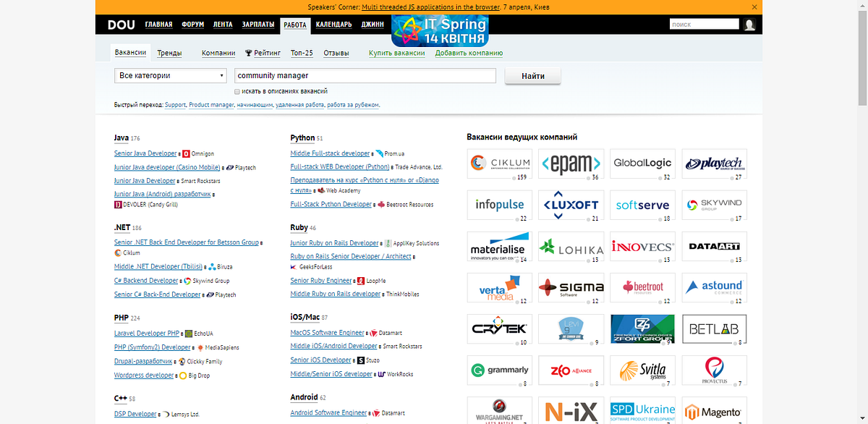Open SPD Ukraine logo tile
This screenshot has height=424, width=868.
[x=643, y=410]
